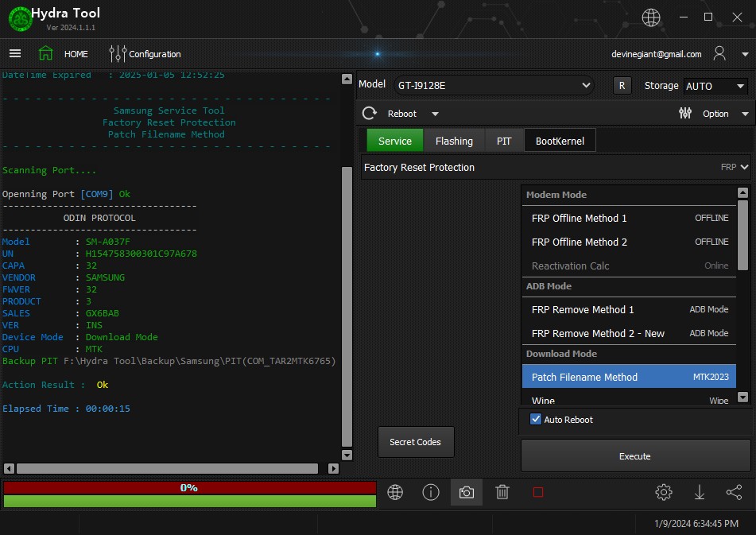
Task: Click the Reboot circular arrow icon
Action: coord(370,113)
